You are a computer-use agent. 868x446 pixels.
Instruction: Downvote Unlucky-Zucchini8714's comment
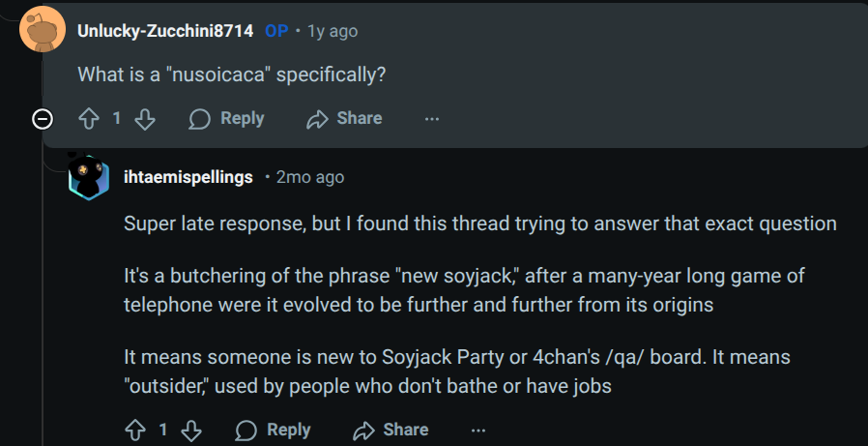point(144,119)
